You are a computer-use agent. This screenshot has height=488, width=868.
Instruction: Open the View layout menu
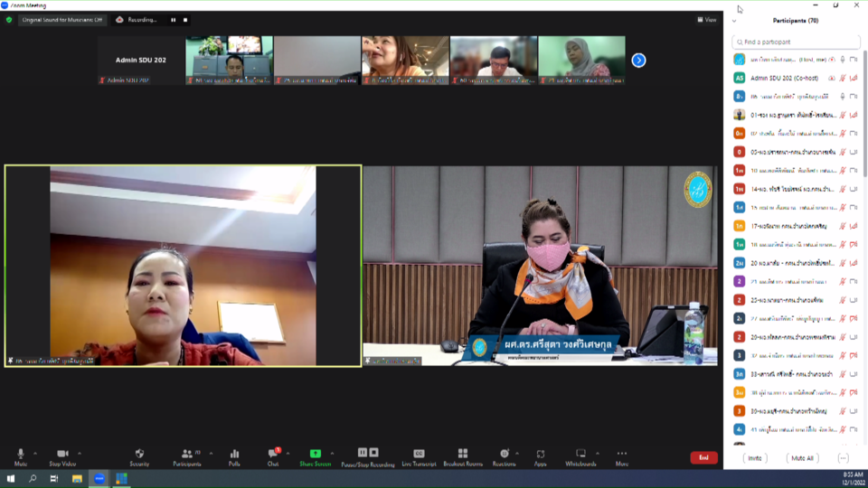(x=707, y=20)
